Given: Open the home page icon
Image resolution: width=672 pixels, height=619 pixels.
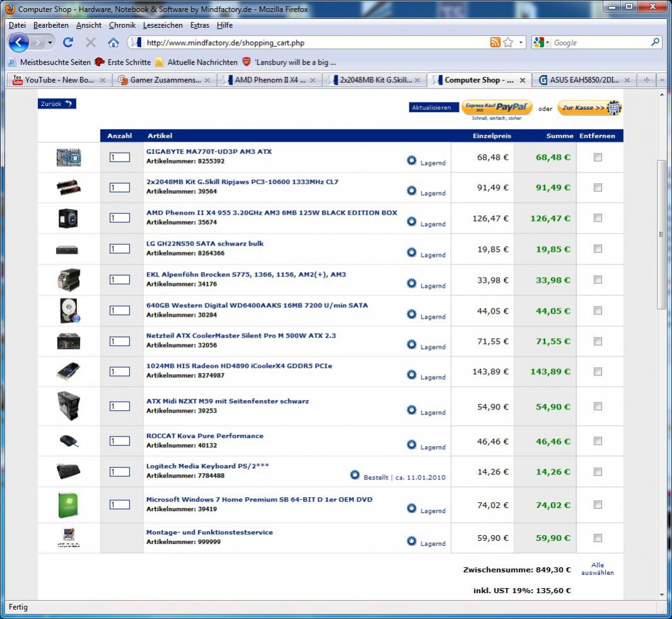Looking at the screenshot, I should click(113, 42).
